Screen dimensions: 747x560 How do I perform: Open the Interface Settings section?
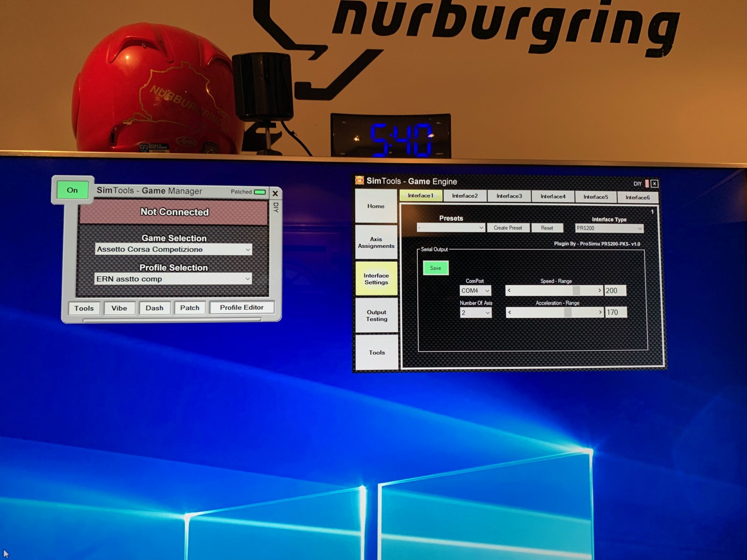click(x=376, y=279)
